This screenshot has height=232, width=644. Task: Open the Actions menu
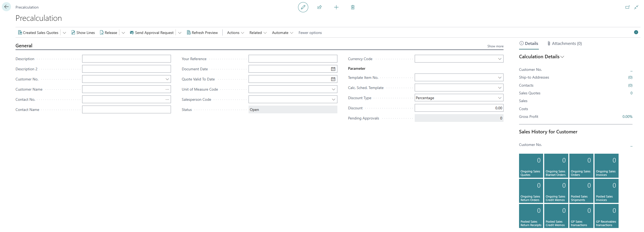click(235, 33)
